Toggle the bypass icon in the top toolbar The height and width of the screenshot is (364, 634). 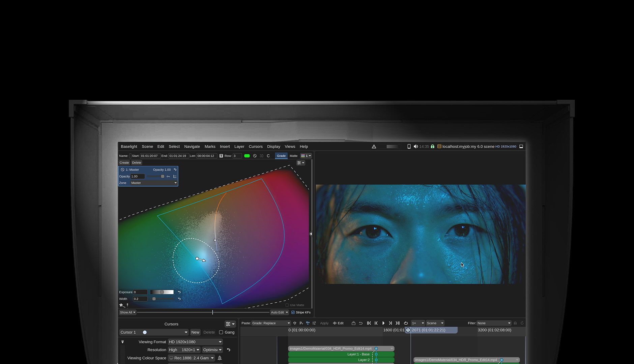click(x=255, y=156)
